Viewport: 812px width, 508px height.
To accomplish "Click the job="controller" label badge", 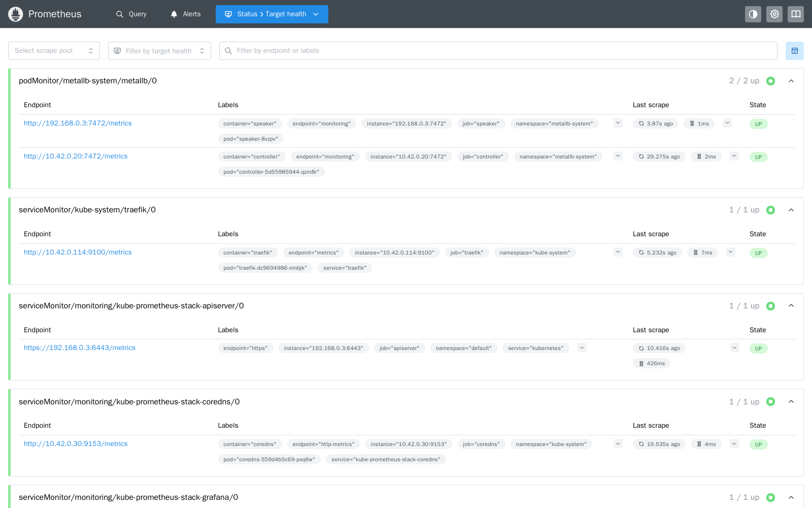I will pyautogui.click(x=483, y=157).
